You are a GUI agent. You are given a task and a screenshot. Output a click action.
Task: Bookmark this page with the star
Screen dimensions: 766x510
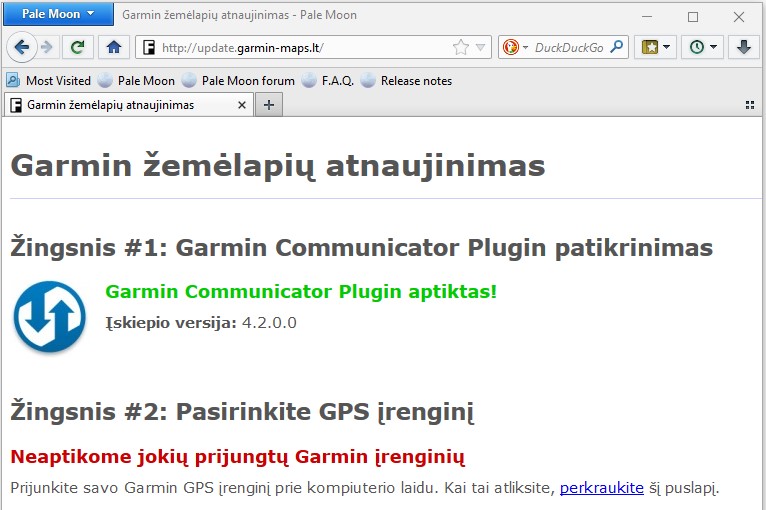coord(460,47)
